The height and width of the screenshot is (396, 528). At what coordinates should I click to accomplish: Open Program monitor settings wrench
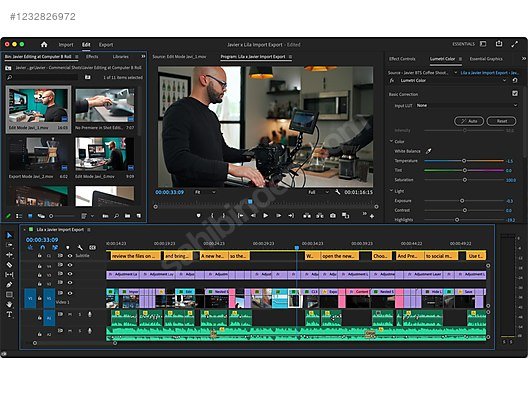[338, 192]
